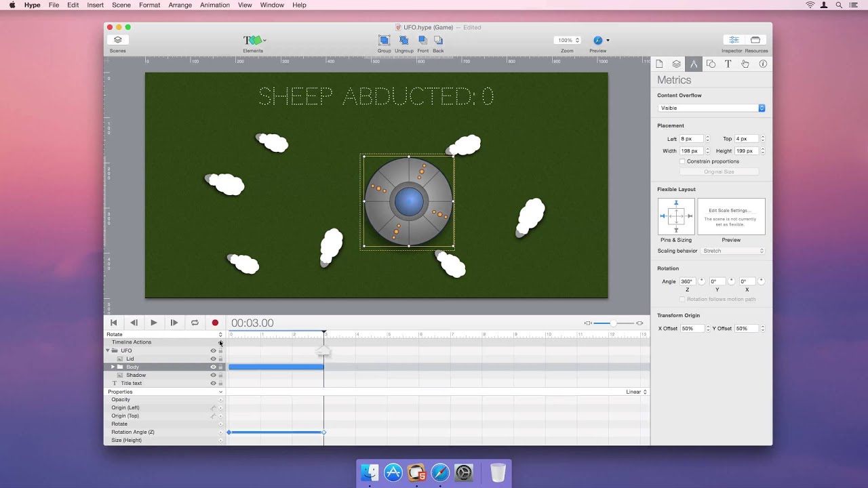
Task: Open the Scenes panel icon
Action: tap(117, 40)
